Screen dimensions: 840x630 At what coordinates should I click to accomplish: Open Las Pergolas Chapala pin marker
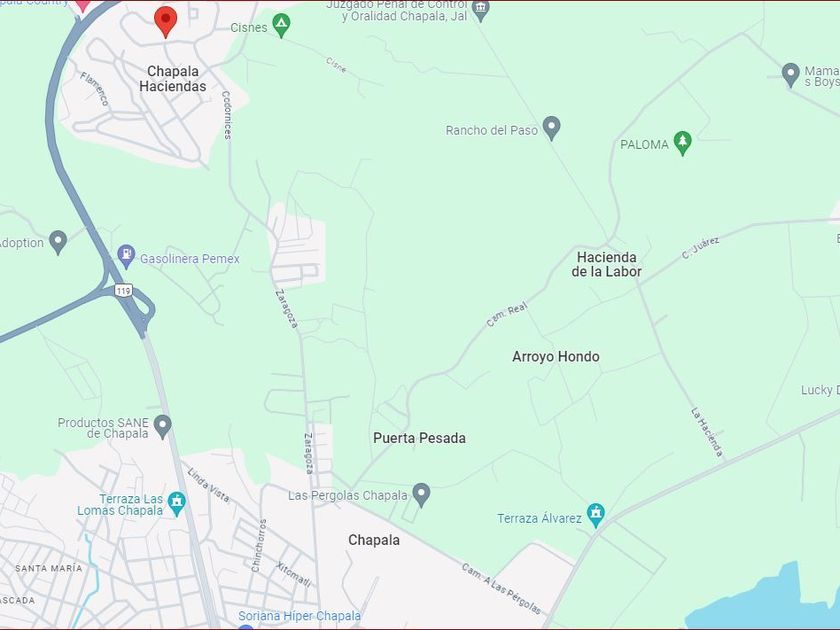point(422,494)
